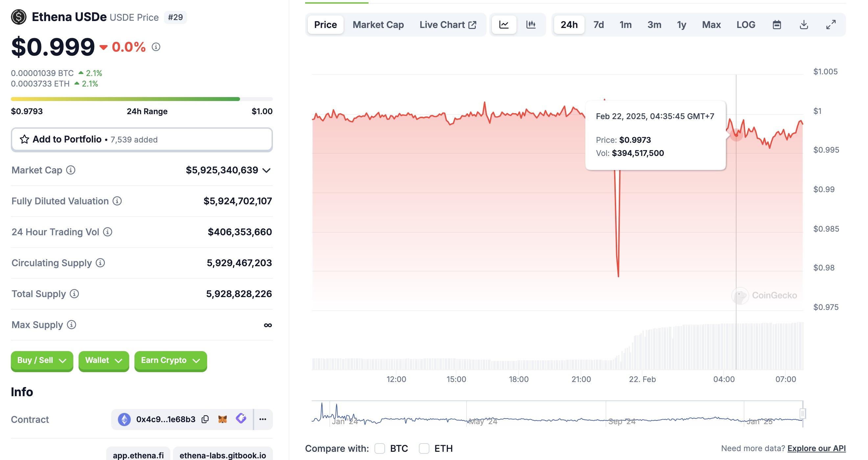Add token to MetaMask fox icon
Screen dimensions: 868x460
click(222, 419)
